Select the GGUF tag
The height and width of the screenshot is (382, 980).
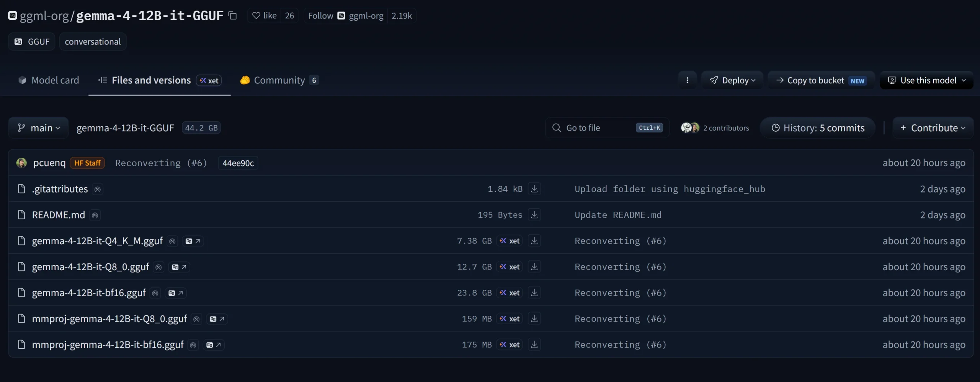click(x=32, y=42)
